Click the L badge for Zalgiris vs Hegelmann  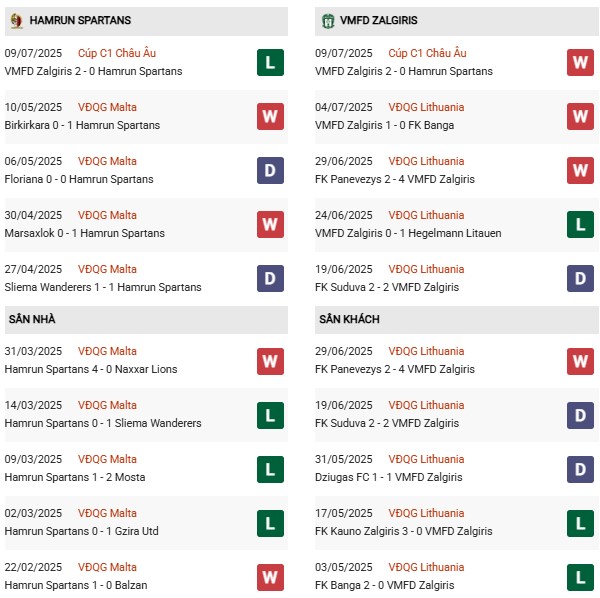point(581,224)
